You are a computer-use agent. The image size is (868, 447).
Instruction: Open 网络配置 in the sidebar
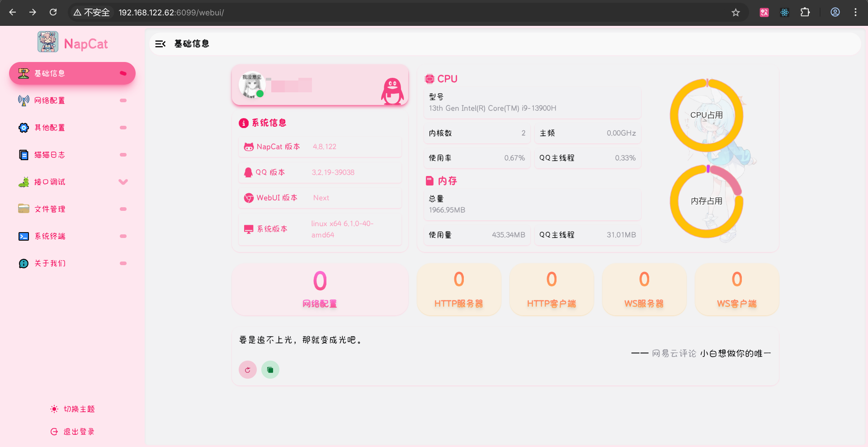click(50, 100)
